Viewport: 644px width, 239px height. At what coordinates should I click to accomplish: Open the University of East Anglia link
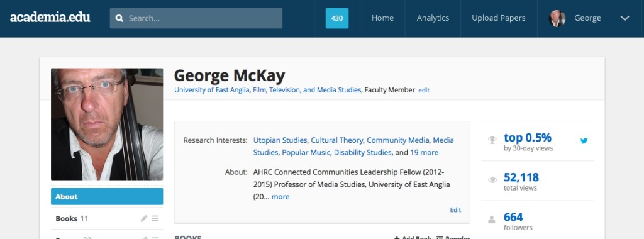point(211,90)
